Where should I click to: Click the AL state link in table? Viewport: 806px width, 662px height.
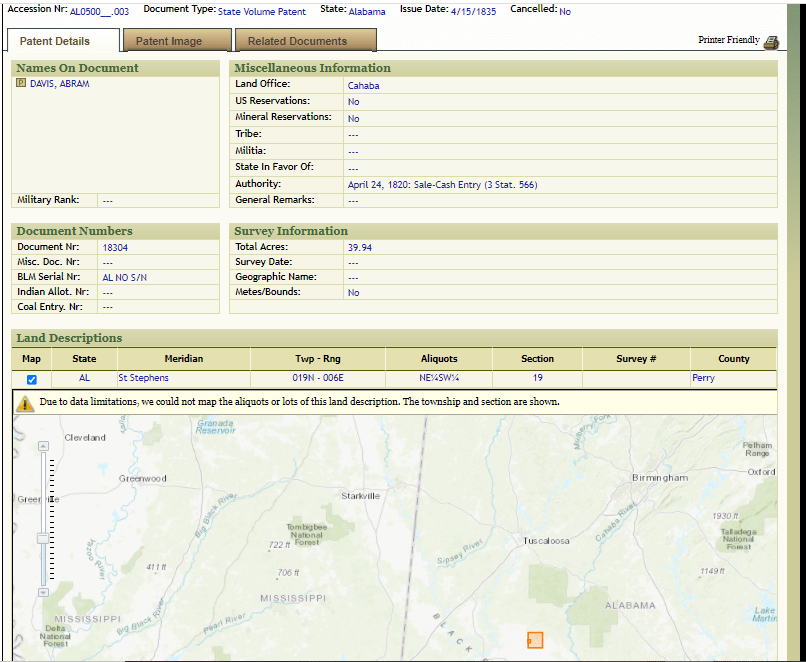84,378
